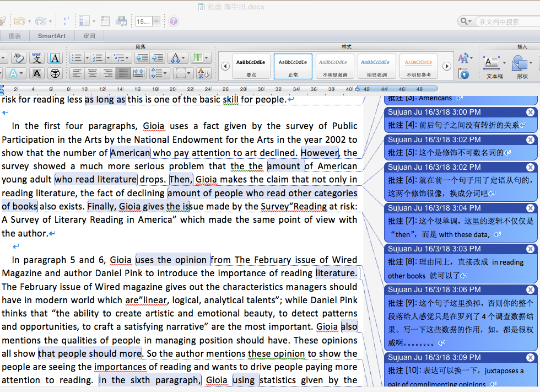Click the phonetic guide 'wén' icon

(37, 58)
